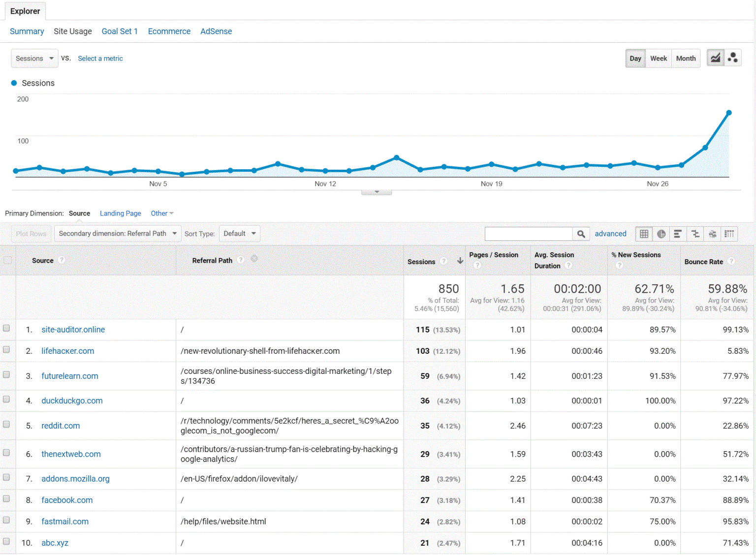The height and width of the screenshot is (558, 756).
Task: Open the Performance bar chart view
Action: 678,234
